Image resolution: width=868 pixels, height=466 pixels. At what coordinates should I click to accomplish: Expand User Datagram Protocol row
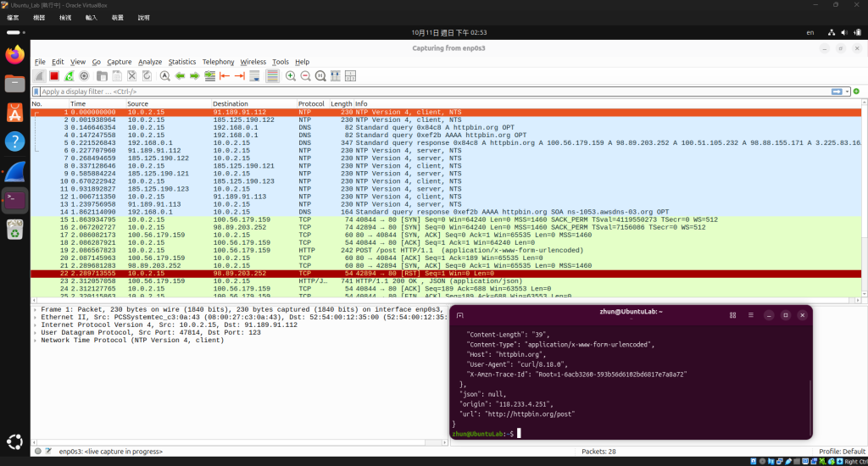tap(35, 333)
